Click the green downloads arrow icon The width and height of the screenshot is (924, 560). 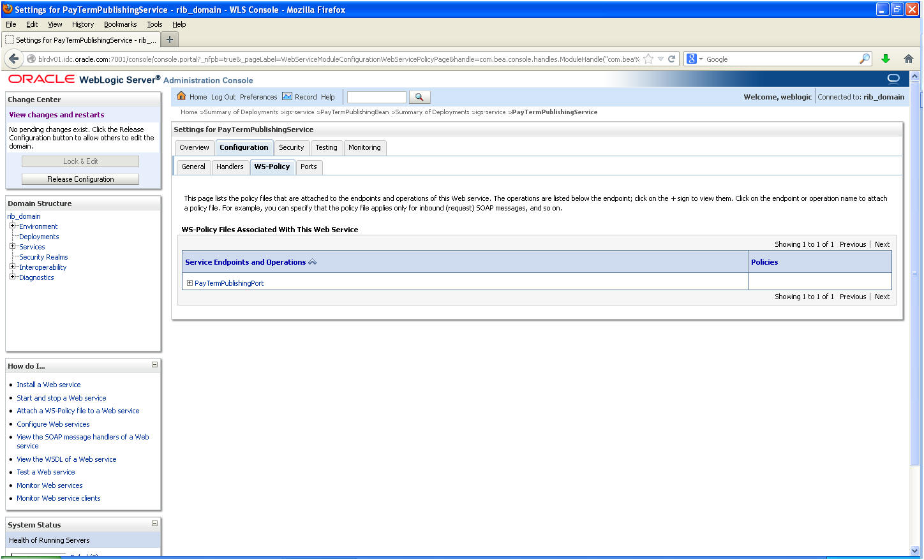tap(886, 59)
